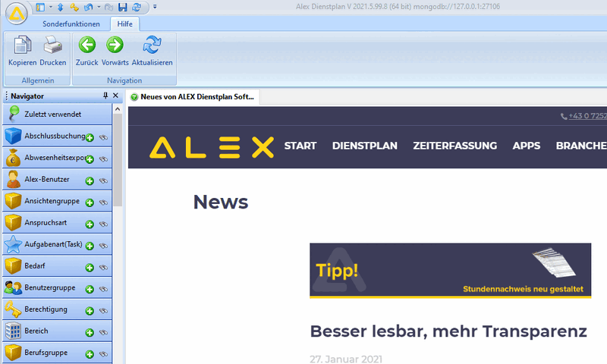Expand the dropdown arrow beside the undo icon
Image resolution: width=607 pixels, height=364 pixels.
coord(99,7)
